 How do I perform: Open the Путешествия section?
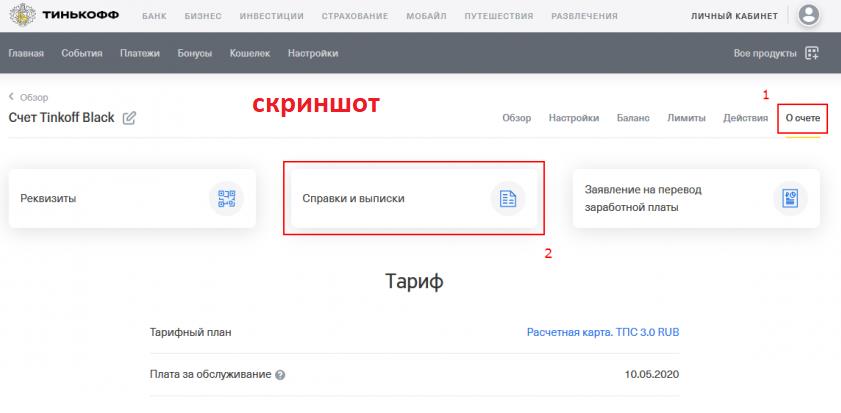click(x=499, y=16)
